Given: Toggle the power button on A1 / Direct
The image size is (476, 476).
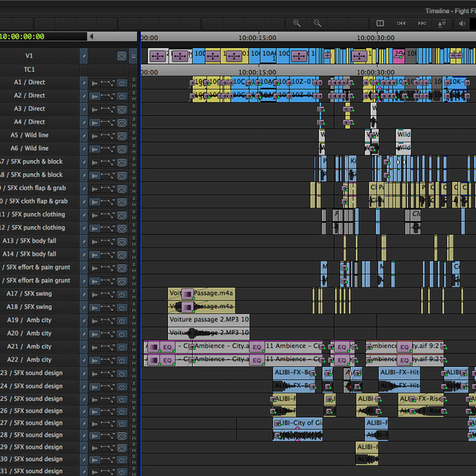Looking at the screenshot, I should [x=122, y=83].
